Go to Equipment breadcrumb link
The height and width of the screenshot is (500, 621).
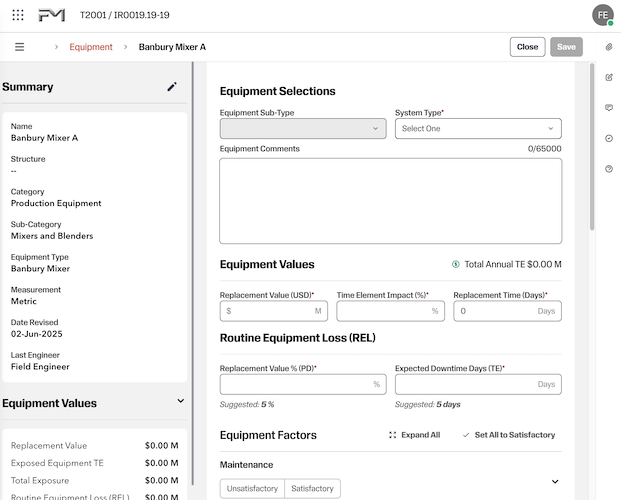coord(91,47)
